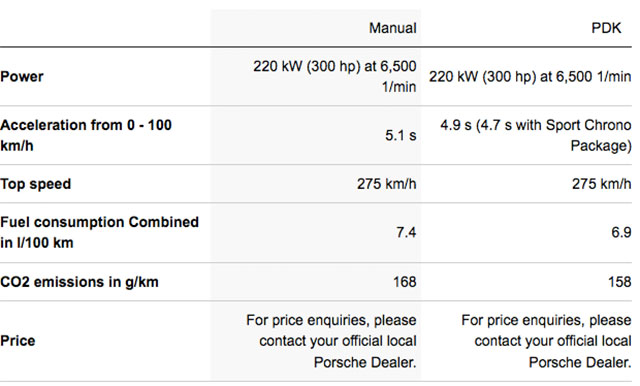Click the 5.1 s acceleration value

400,135
